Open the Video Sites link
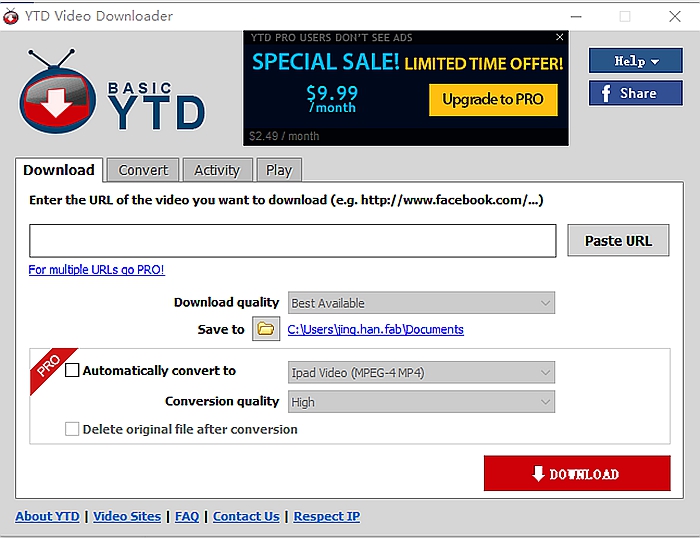 (127, 516)
